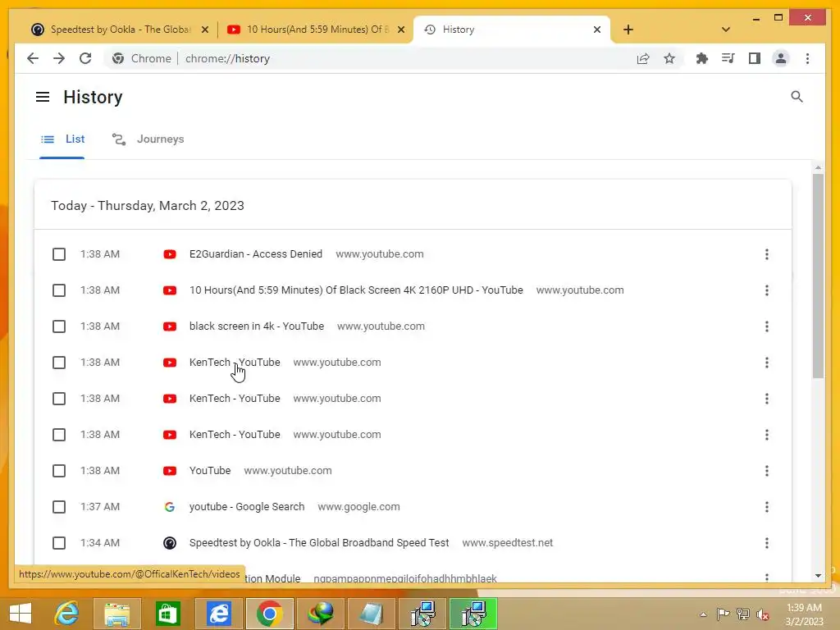Click the Action Center flag tray icon
Viewport: 840px width, 630px height.
[723, 614]
